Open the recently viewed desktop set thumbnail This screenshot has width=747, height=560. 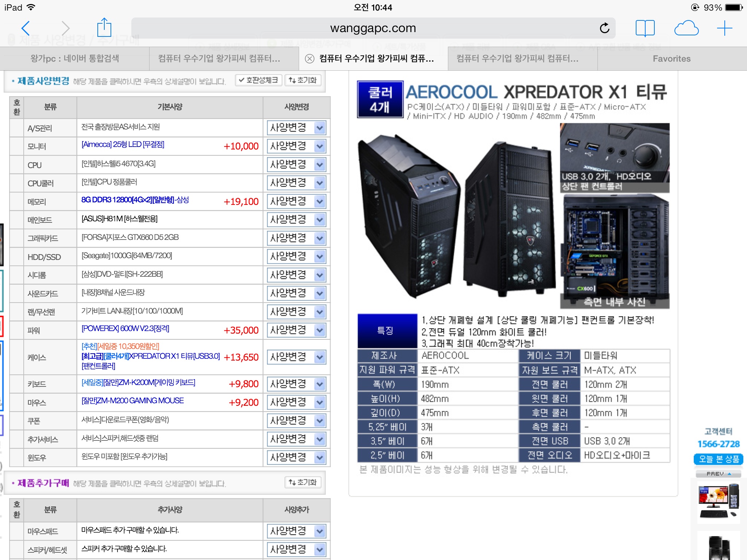719,501
